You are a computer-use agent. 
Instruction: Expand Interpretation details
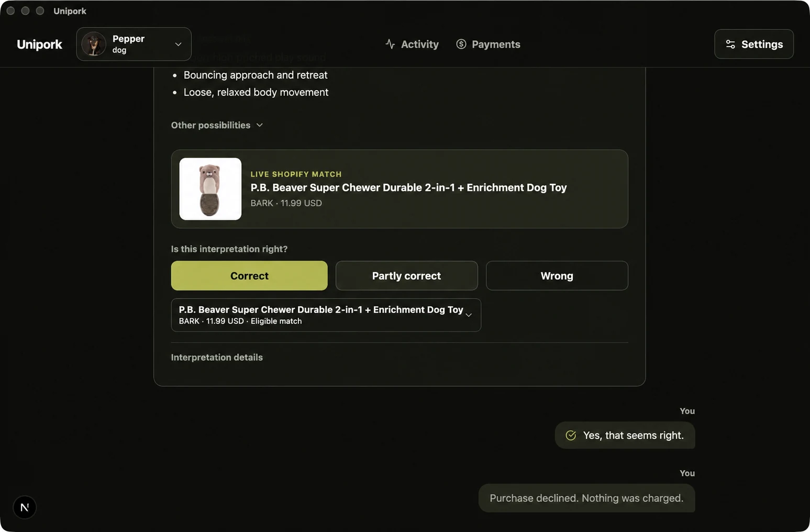217,357
